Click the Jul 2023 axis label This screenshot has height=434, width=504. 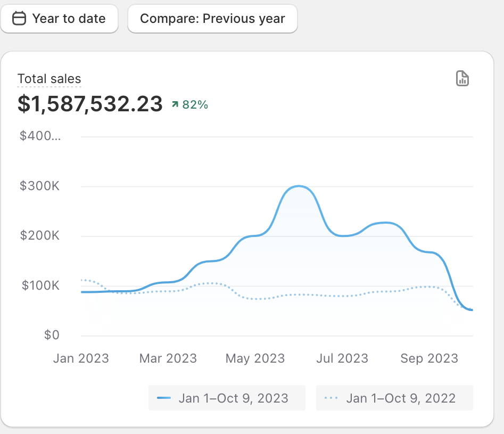click(x=342, y=358)
